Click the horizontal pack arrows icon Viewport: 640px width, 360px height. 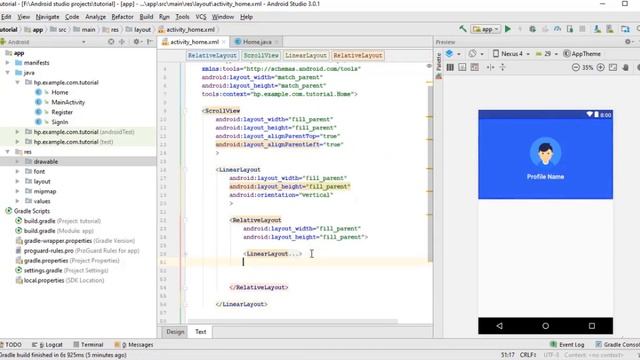point(490,67)
